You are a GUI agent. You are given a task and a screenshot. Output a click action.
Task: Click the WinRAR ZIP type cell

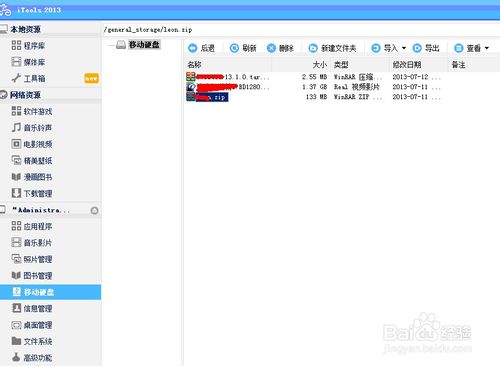(358, 97)
